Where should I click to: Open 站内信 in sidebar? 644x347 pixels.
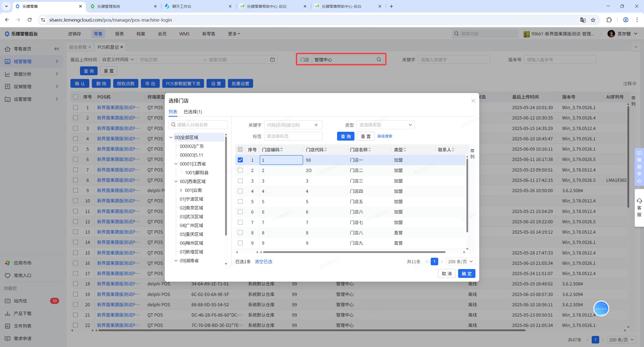pos(20,301)
